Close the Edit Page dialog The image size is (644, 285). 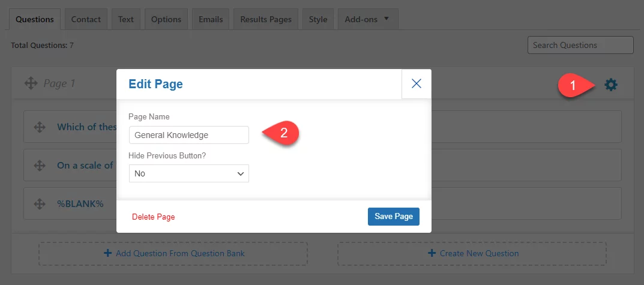click(417, 84)
